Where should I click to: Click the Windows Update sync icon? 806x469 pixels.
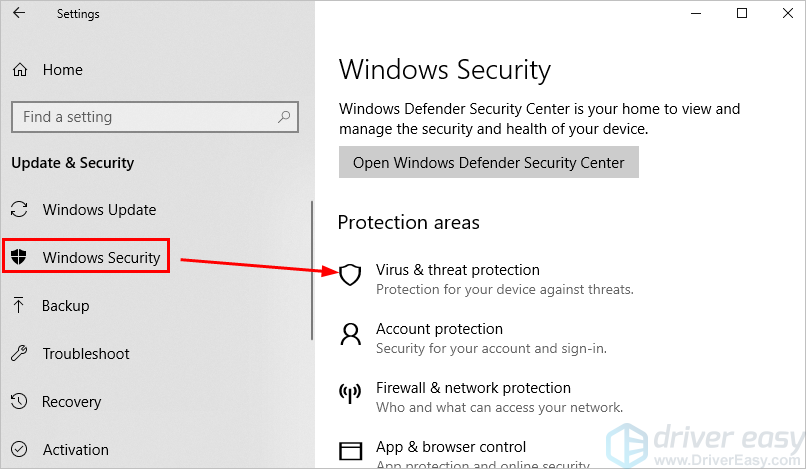(x=19, y=210)
